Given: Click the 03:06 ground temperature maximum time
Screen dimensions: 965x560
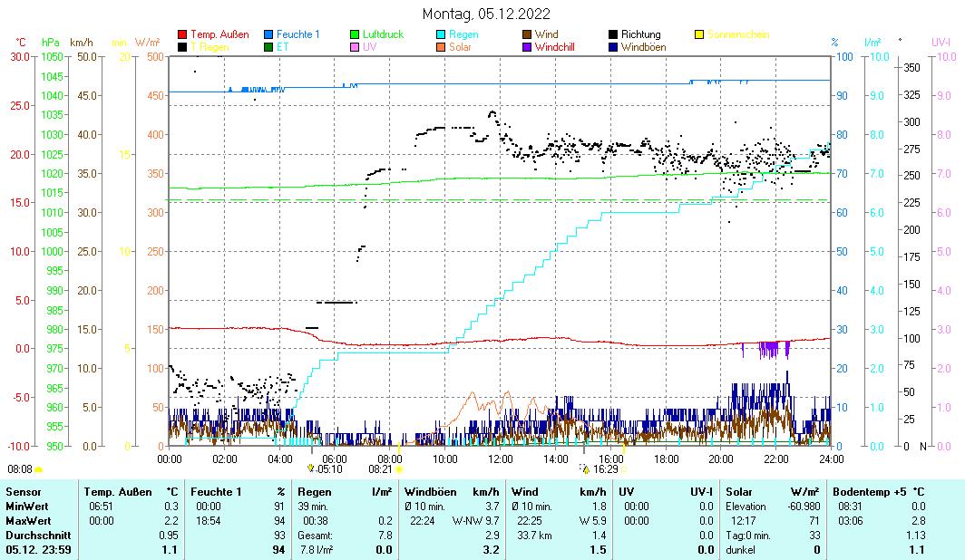Looking at the screenshot, I should 851,521.
